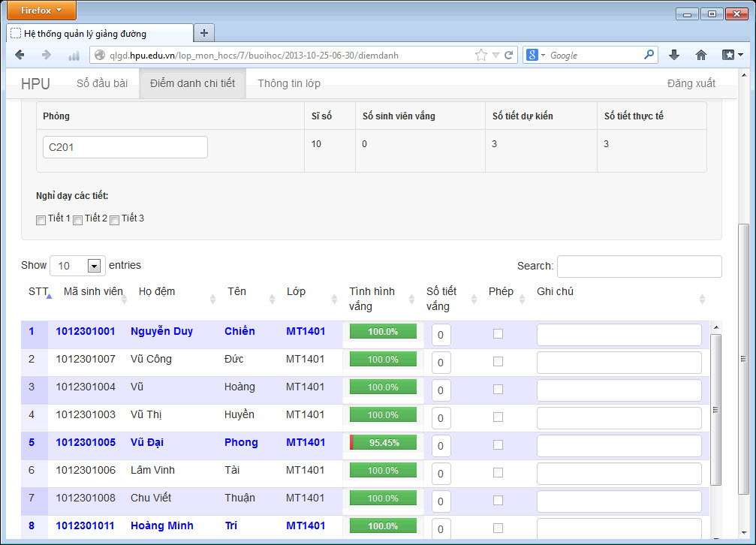This screenshot has height=545, width=756.
Task: Click the HPU brand link
Action: (x=35, y=83)
